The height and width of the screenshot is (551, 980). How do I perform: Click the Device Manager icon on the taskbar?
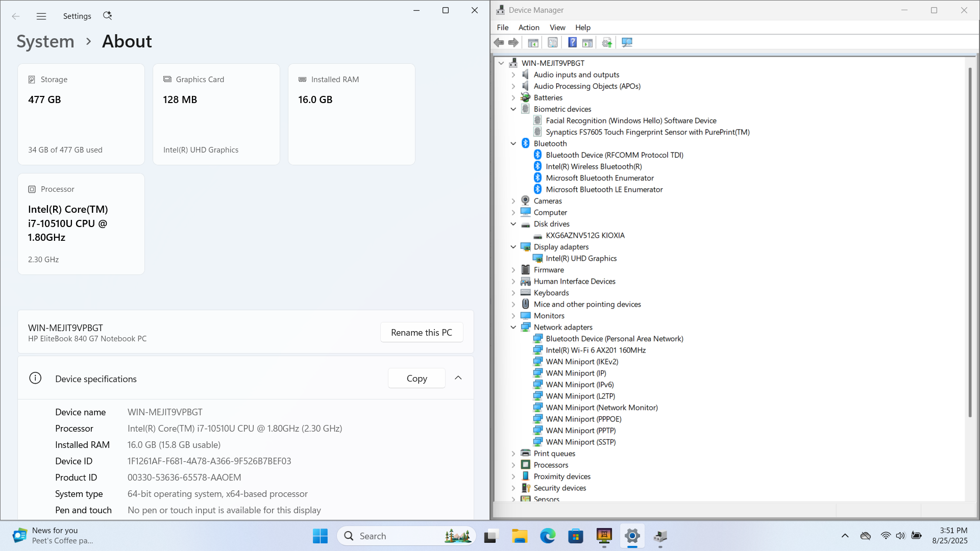pos(660,536)
